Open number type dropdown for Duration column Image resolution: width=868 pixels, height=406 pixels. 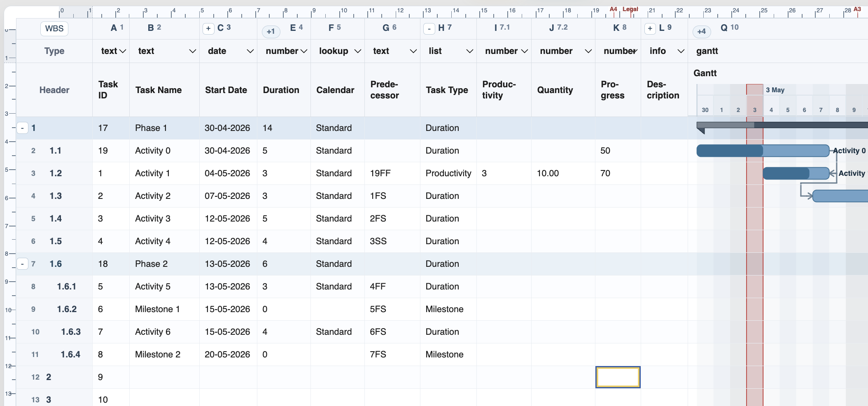(304, 51)
